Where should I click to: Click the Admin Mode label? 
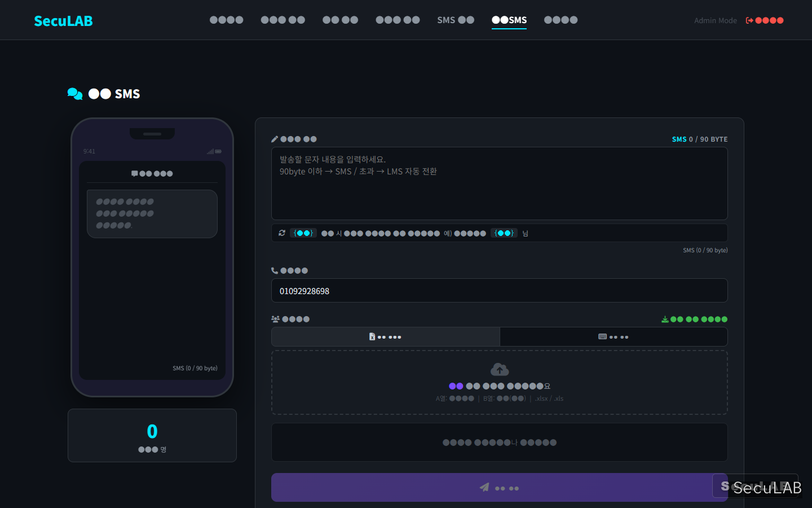point(716,20)
